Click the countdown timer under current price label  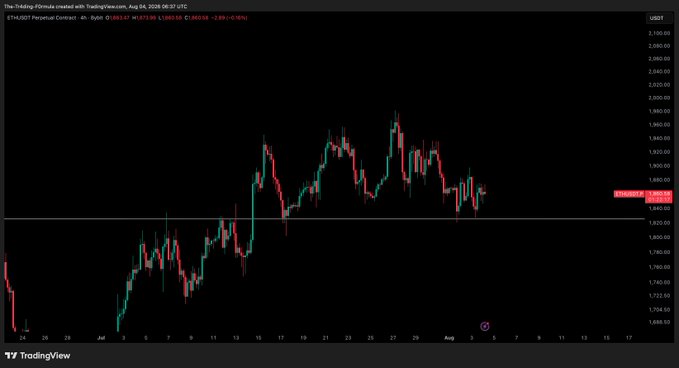[659, 200]
